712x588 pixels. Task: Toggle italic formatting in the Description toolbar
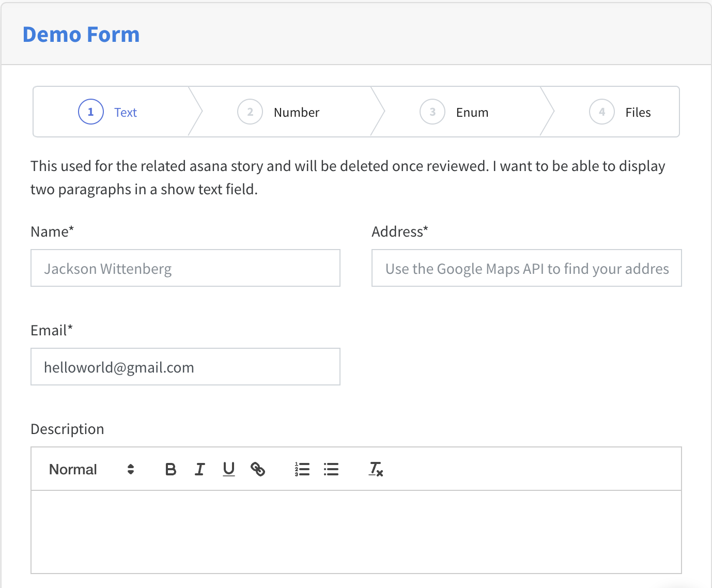(x=200, y=469)
